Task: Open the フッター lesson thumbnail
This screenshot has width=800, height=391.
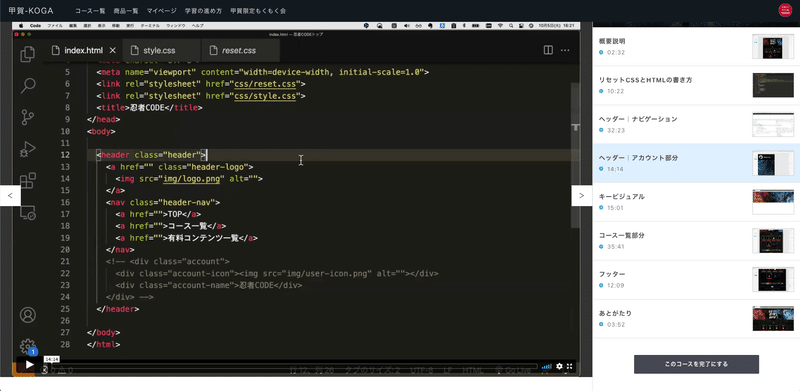Action: click(773, 279)
